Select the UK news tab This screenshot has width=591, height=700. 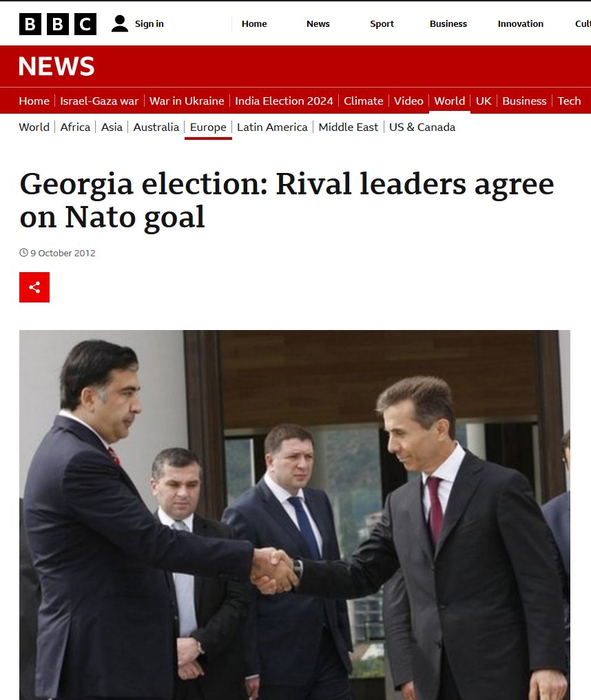(484, 101)
